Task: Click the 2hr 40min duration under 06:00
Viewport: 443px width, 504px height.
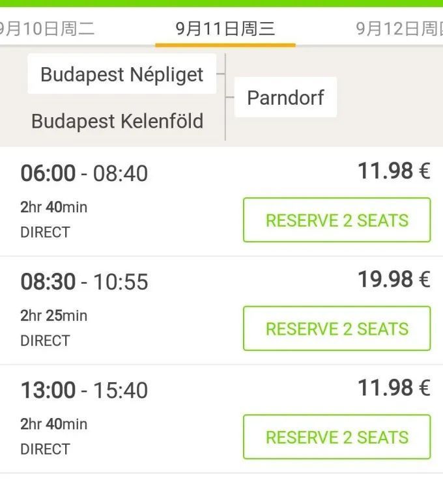Action: point(53,207)
